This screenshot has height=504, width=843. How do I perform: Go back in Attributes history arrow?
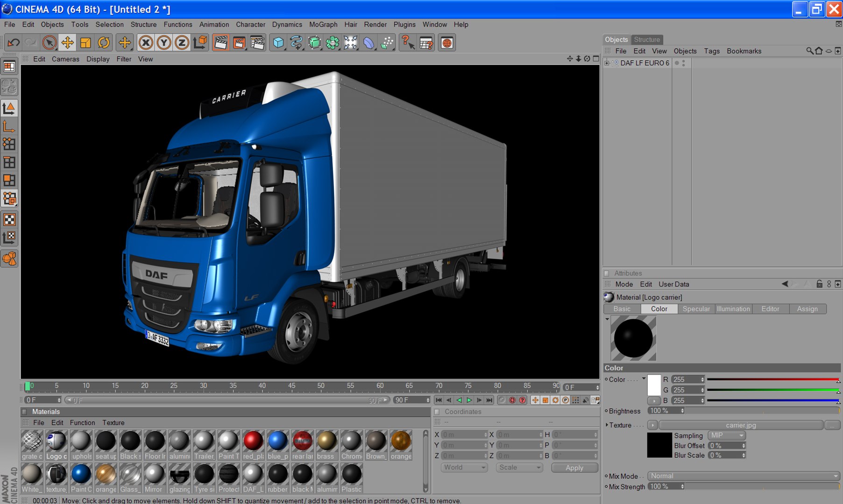tap(785, 284)
